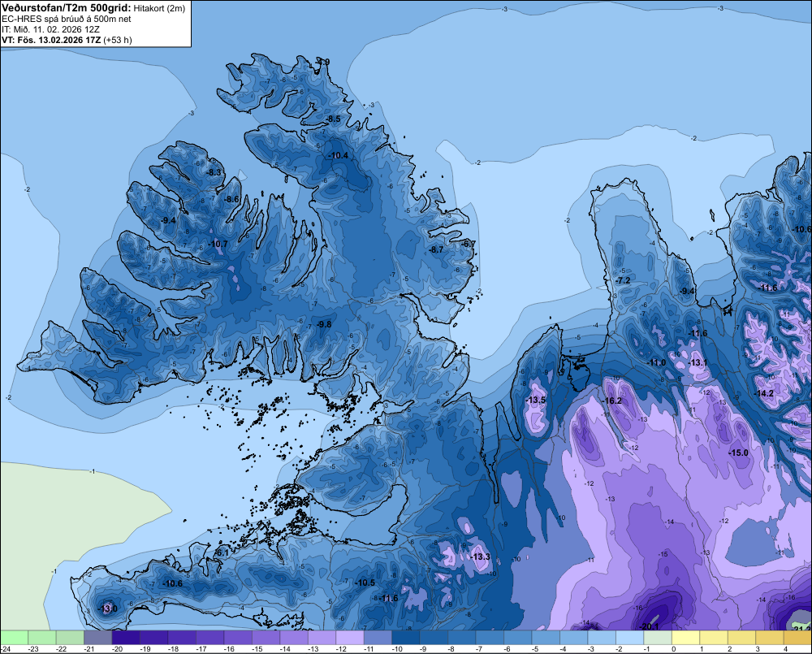Click the -10.4 temperature label
Screen dimensions: 812x654
point(338,155)
